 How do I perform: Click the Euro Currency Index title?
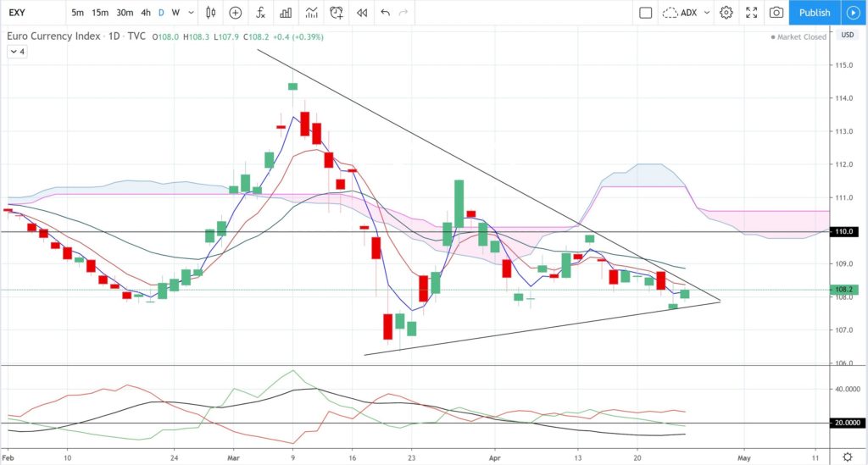pos(53,36)
